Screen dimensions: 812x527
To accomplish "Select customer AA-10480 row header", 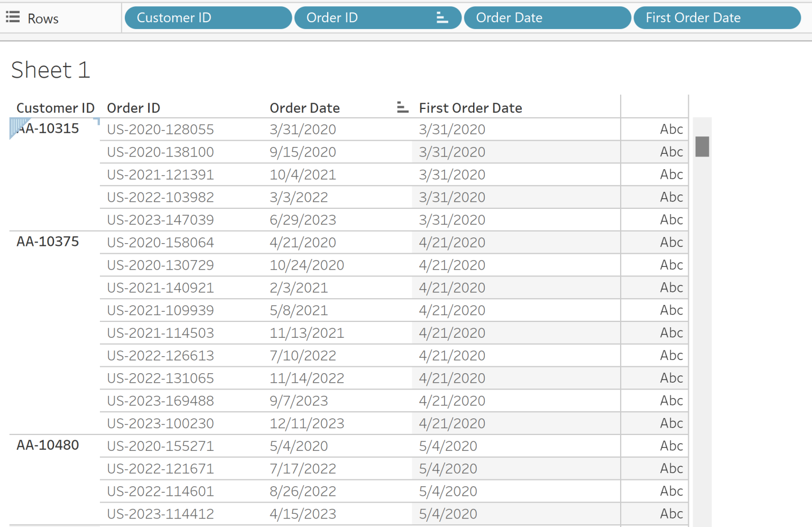I will pyautogui.click(x=47, y=445).
